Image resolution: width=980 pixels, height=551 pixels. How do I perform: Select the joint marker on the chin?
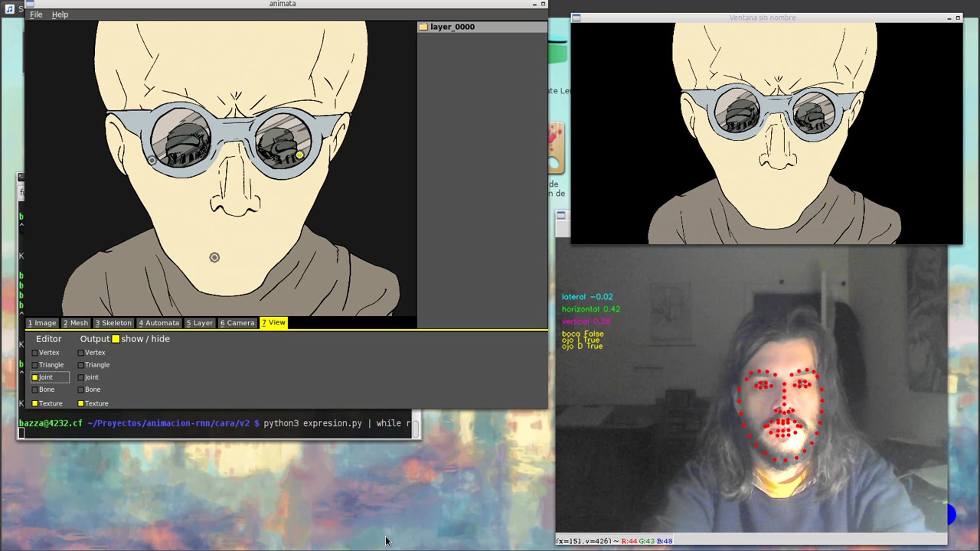pos(214,258)
